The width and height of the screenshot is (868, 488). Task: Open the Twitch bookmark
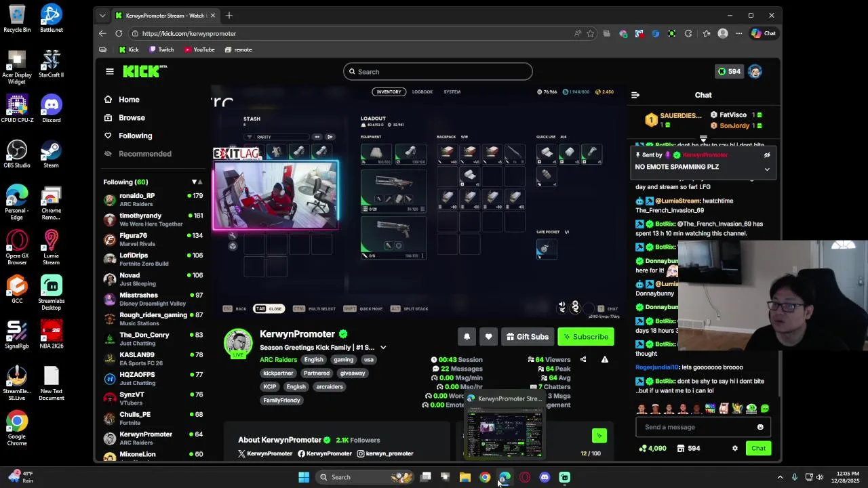161,49
